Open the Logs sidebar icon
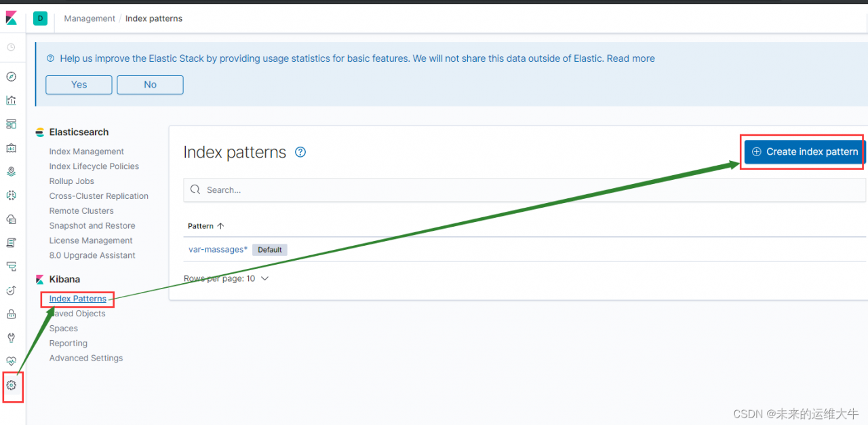 (11, 242)
